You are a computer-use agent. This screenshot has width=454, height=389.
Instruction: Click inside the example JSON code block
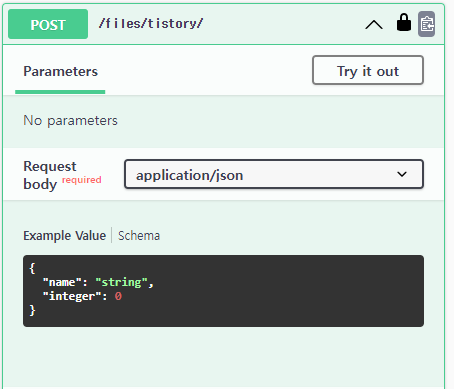(x=223, y=291)
